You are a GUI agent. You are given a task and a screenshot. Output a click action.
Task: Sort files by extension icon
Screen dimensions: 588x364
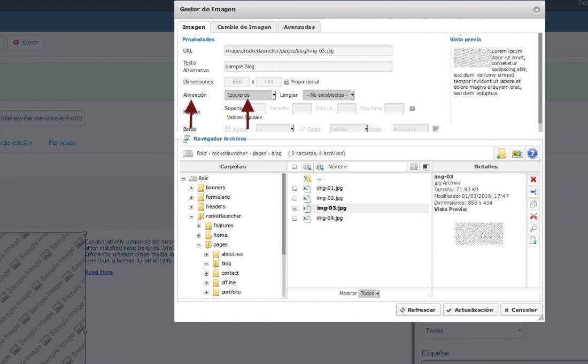pyautogui.click(x=307, y=166)
